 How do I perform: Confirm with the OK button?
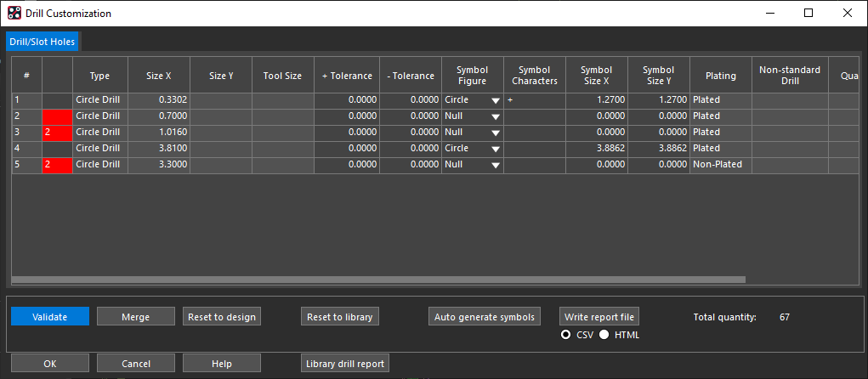tap(50, 363)
